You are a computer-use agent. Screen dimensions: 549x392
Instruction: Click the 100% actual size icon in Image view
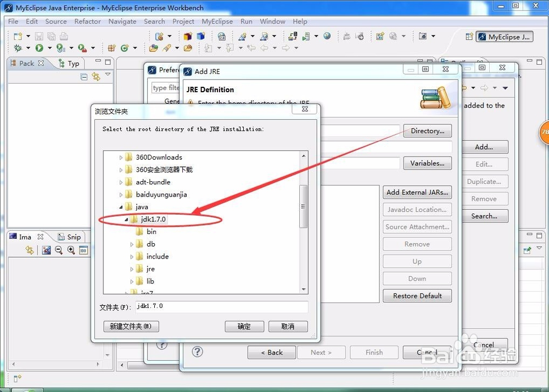click(83, 250)
